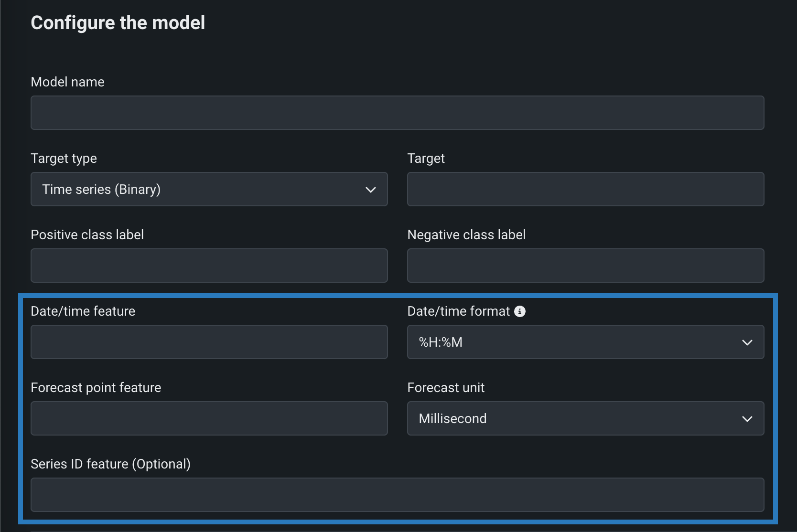Focus the Model name input field
The height and width of the screenshot is (532, 797).
(397, 113)
